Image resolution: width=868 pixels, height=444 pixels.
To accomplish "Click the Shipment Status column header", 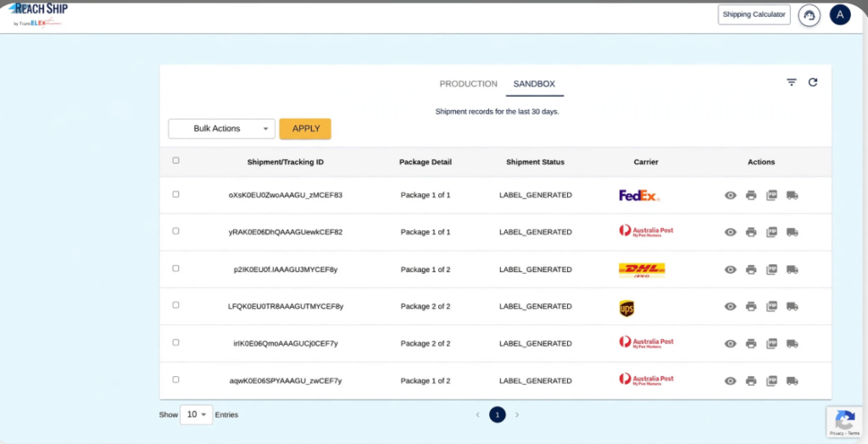I will coord(536,162).
